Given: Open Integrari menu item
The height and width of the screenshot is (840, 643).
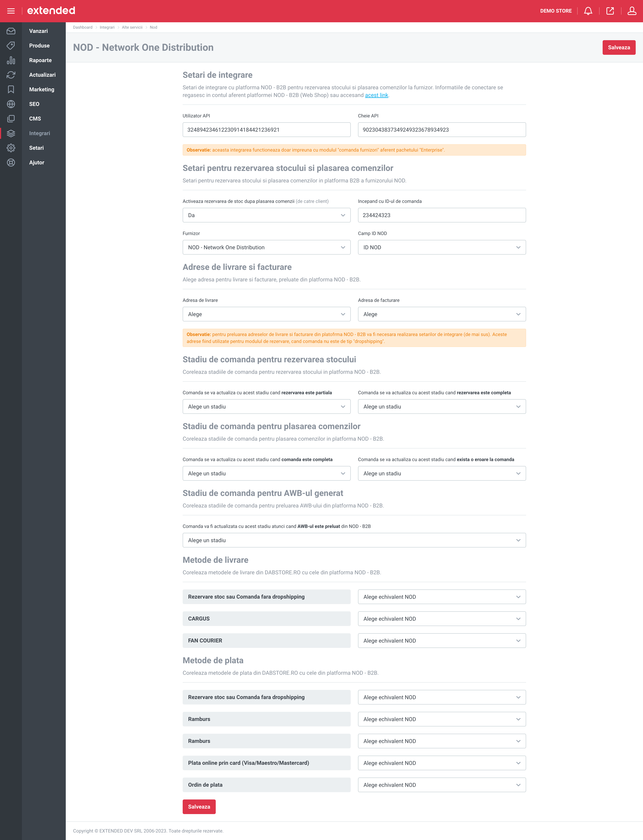Looking at the screenshot, I should point(39,133).
